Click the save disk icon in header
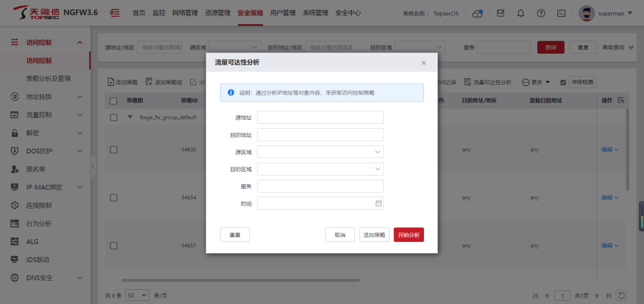This screenshot has width=644, height=304. (x=501, y=13)
